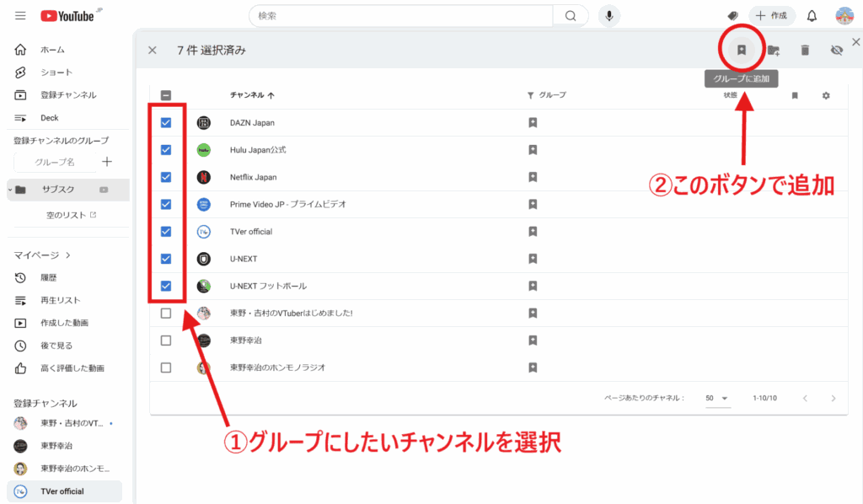Image resolution: width=863 pixels, height=504 pixels.
Task: Click the 検索 search field
Action: 401,16
